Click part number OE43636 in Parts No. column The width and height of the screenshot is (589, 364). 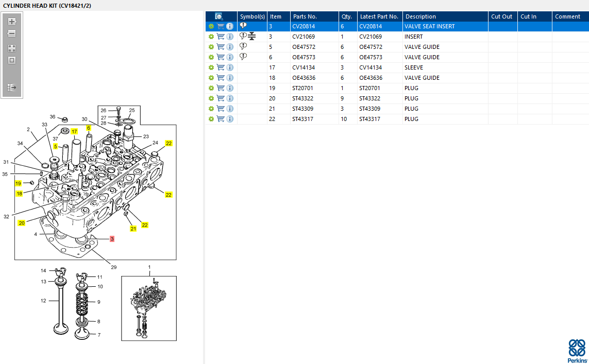[304, 78]
